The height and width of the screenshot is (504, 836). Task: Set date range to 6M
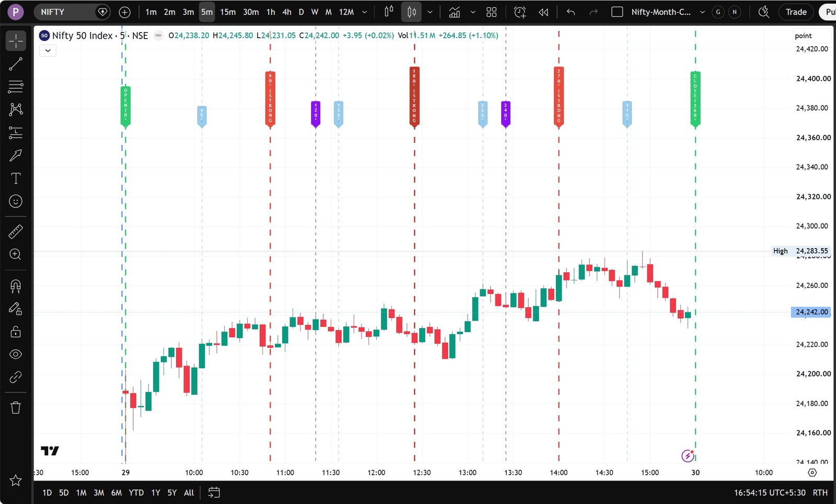point(117,493)
